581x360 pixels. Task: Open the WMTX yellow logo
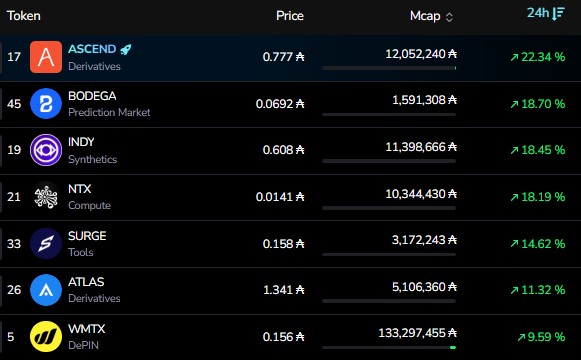tap(46, 336)
